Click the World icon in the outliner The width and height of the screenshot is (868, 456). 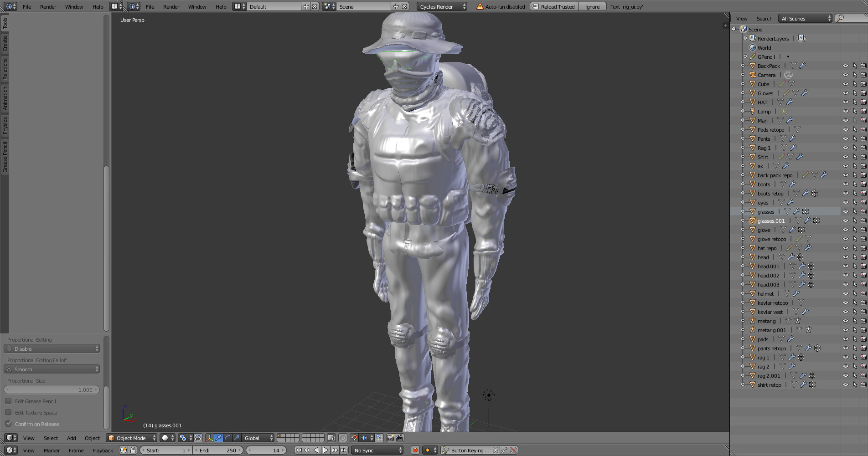coord(753,47)
